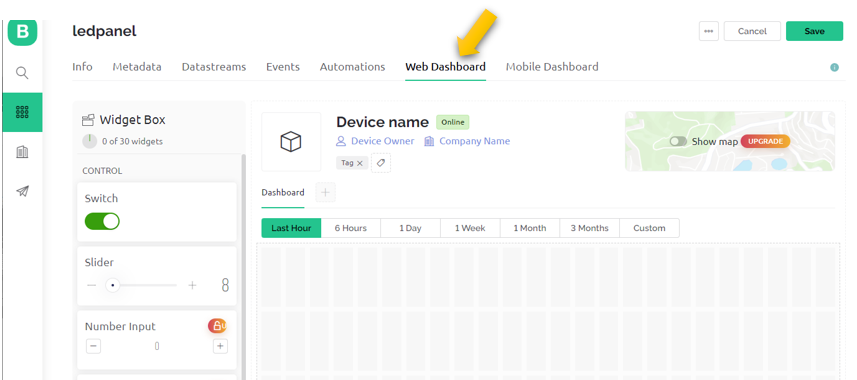Click the map preview thumbnail
Screen dimensions: 857x380
point(730,142)
